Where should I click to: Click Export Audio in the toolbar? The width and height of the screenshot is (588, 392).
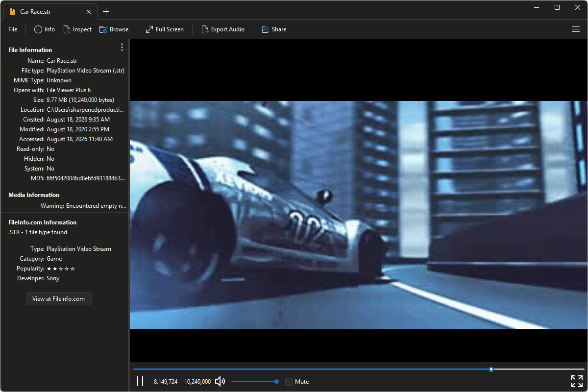(x=223, y=29)
